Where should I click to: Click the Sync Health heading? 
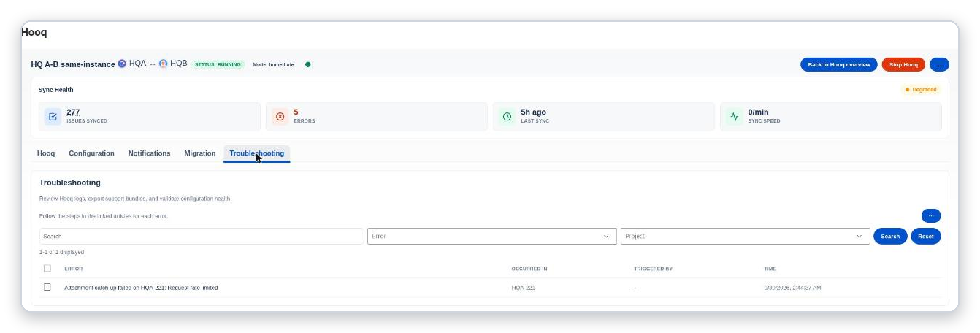(x=55, y=90)
